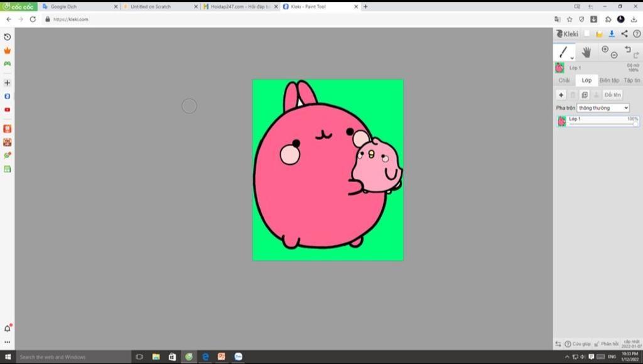Create a new blank image
The height and width of the screenshot is (364, 643).
pyautogui.click(x=587, y=34)
